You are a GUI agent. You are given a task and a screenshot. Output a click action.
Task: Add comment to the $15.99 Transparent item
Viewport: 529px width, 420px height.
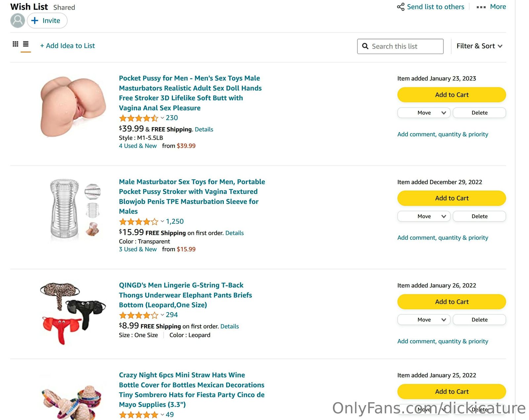click(442, 238)
